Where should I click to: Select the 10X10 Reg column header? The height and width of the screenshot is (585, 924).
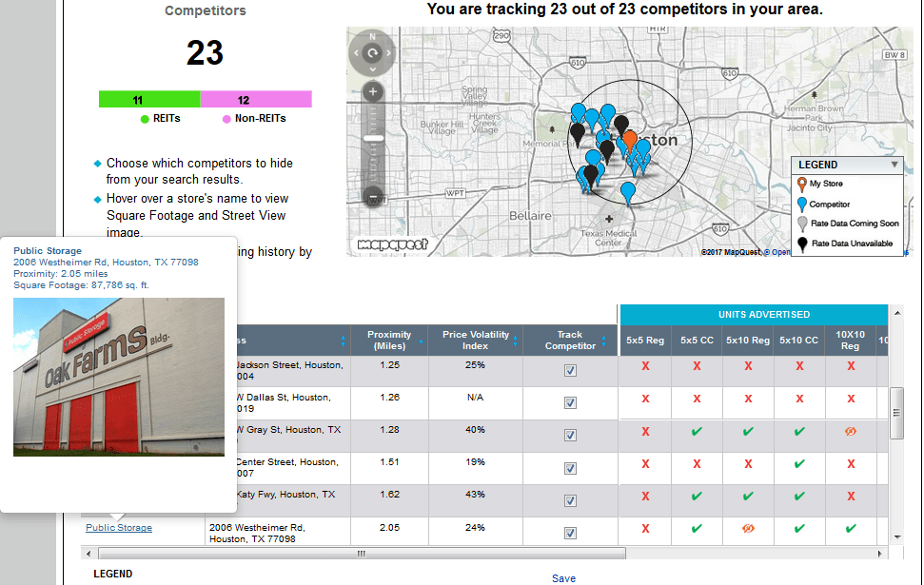(x=851, y=341)
